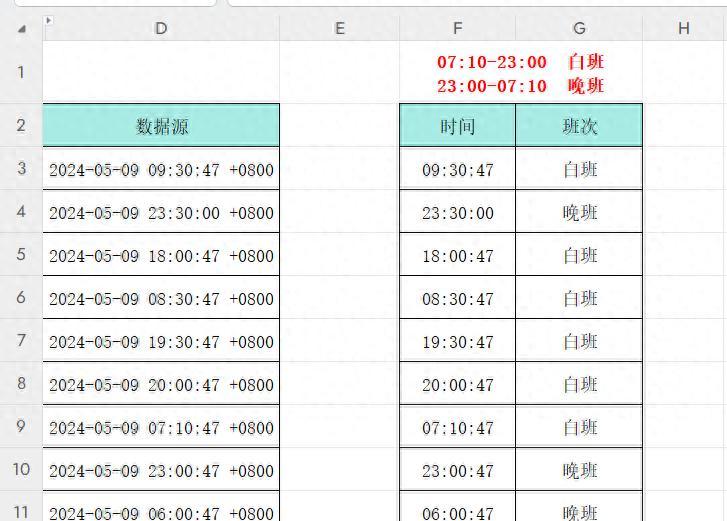Select row 1 header
Screen dimensions: 727x521
[x=21, y=72]
